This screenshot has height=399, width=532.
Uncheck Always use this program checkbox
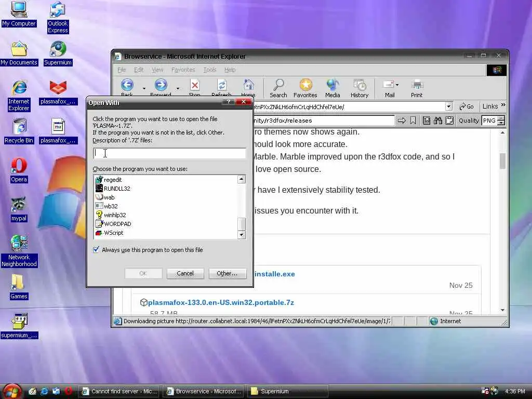pyautogui.click(x=96, y=250)
